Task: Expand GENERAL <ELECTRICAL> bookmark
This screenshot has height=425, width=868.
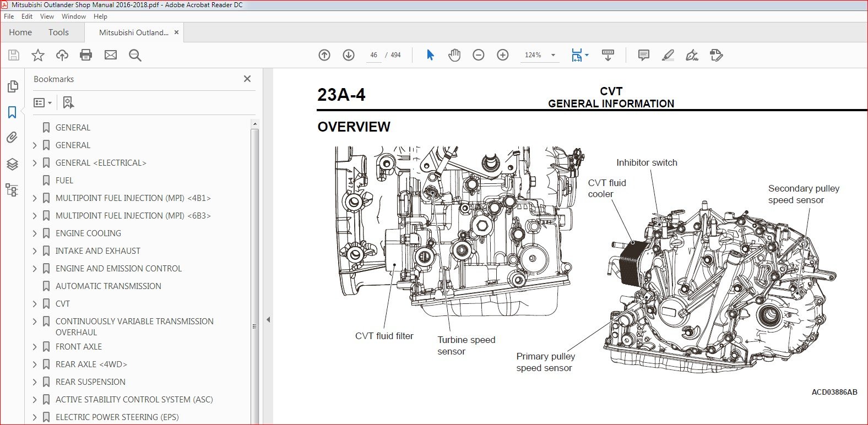Action: [35, 163]
